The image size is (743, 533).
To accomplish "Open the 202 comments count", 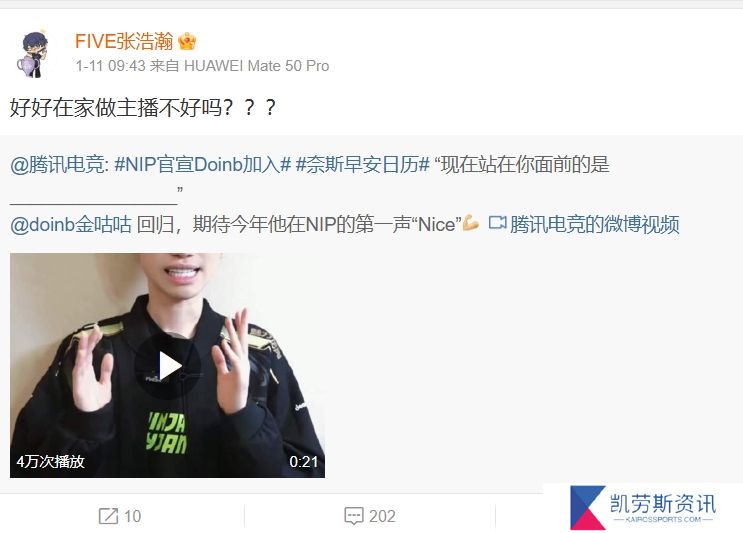I will (382, 516).
